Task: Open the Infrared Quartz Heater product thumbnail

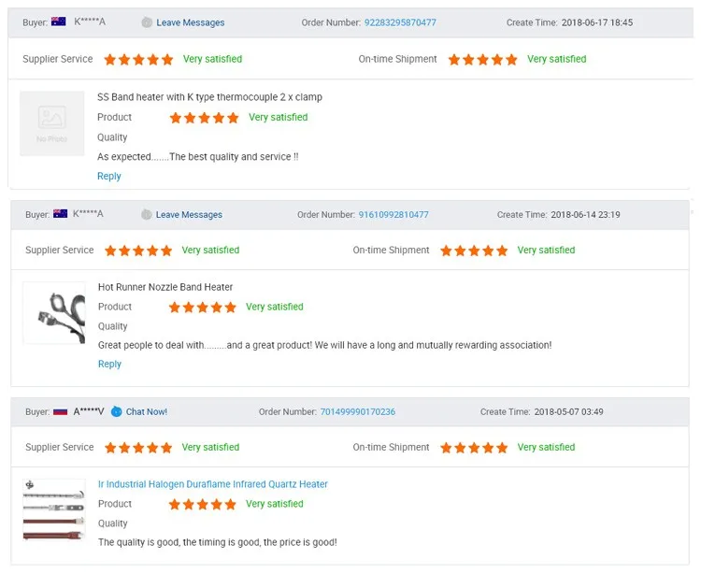Action: (54, 509)
